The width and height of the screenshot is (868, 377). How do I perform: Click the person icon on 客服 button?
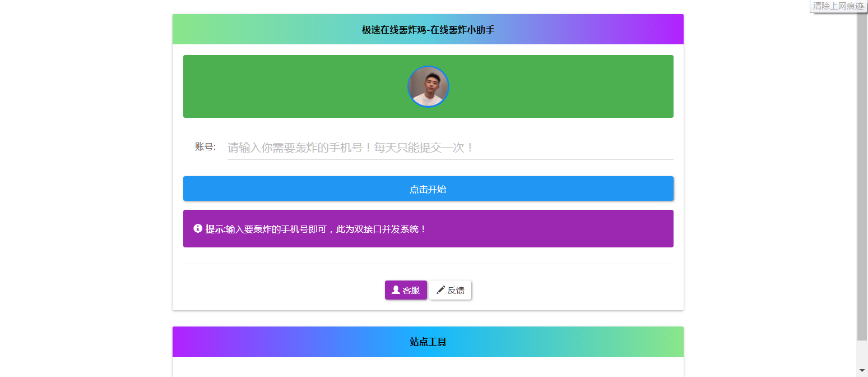[x=396, y=290]
